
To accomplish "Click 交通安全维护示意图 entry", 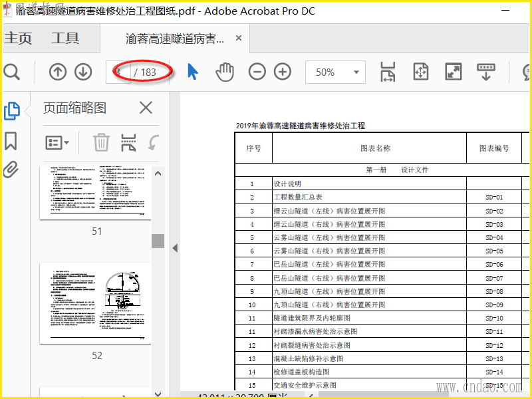I will pyautogui.click(x=305, y=385).
